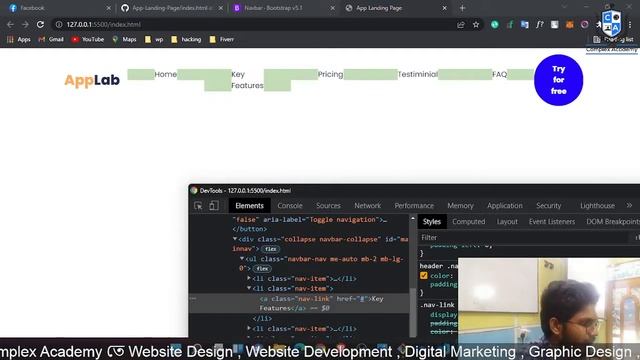This screenshot has height=360, width=640.
Task: Open the DevTools Lighthouse tab
Action: coord(597,206)
